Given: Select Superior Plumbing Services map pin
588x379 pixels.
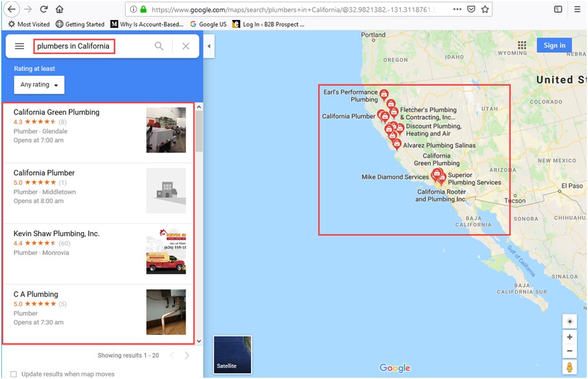Looking at the screenshot, I should click(x=442, y=178).
